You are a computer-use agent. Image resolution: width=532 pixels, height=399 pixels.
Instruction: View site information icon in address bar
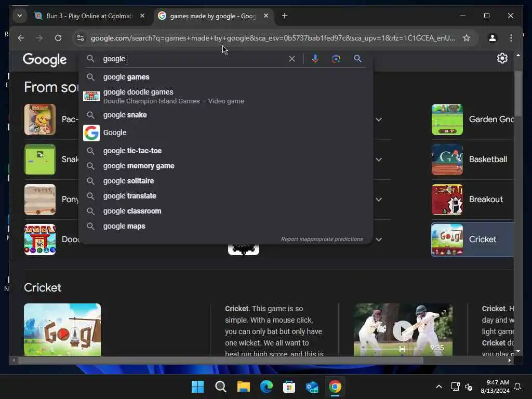pos(81,37)
